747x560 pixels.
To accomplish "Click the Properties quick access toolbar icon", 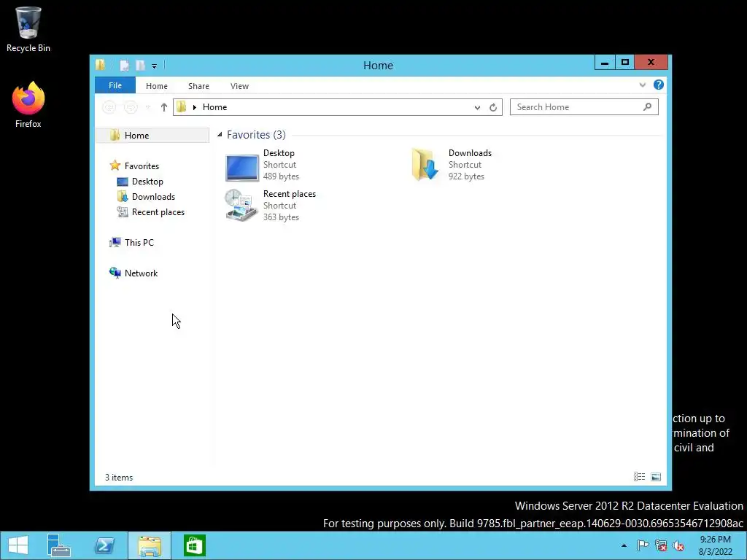I will click(124, 66).
